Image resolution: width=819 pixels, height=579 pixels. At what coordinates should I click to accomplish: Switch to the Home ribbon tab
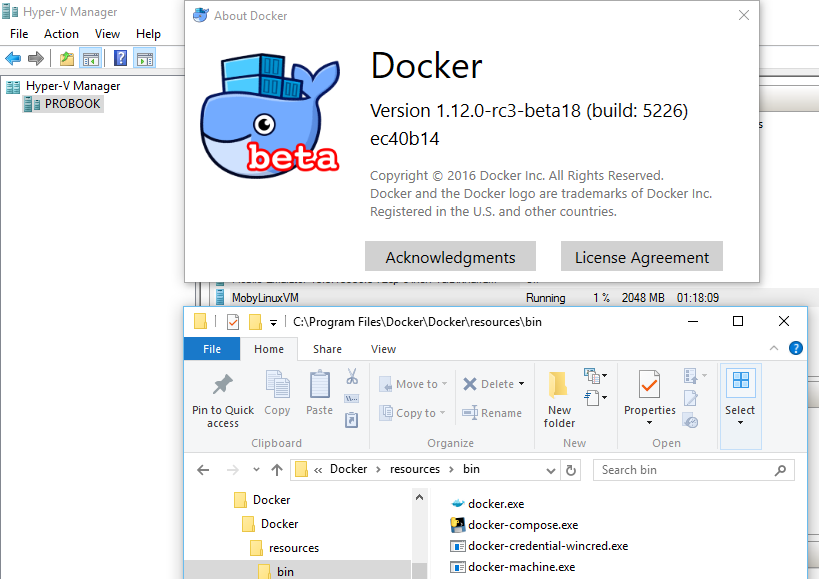click(x=269, y=349)
